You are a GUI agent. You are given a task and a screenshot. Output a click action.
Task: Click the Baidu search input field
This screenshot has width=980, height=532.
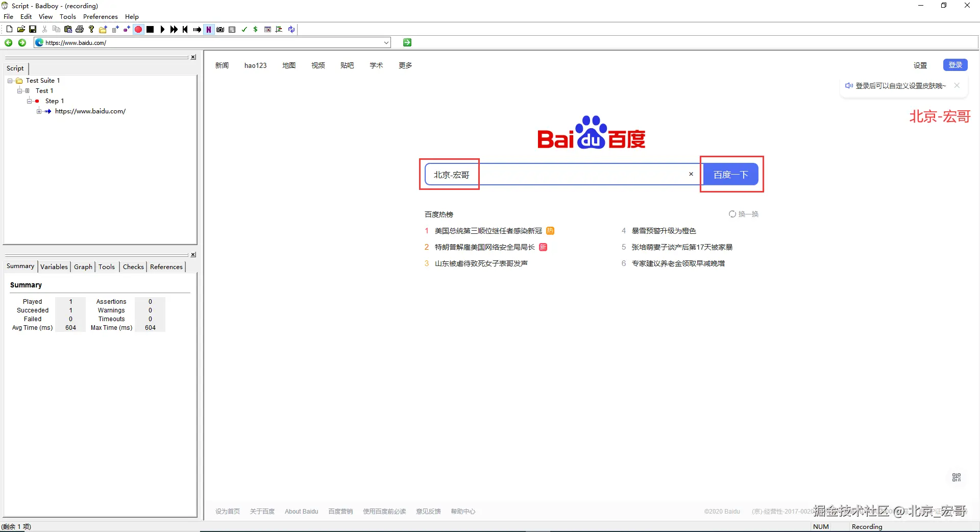(x=564, y=175)
